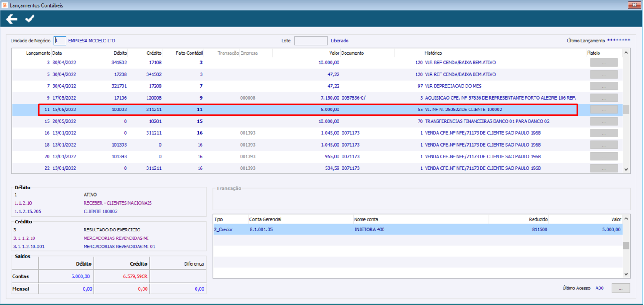Click the confirm checkmark icon
The width and height of the screenshot is (644, 305).
[x=30, y=19]
